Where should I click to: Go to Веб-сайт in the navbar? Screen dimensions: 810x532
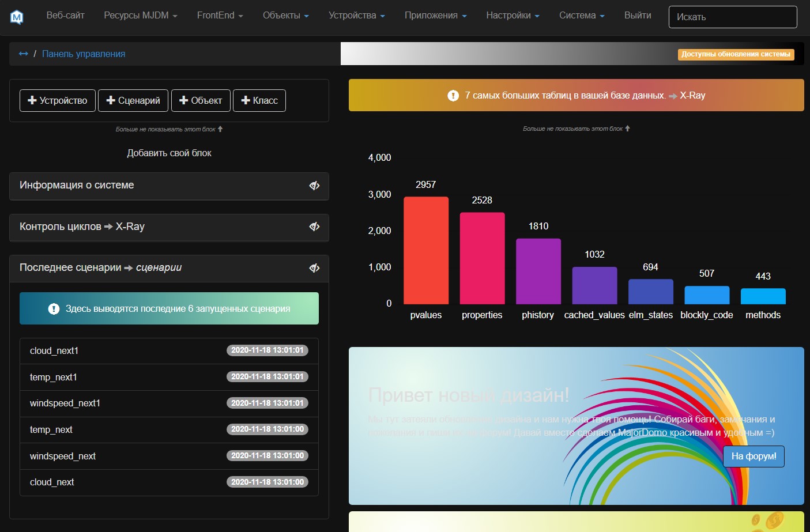65,16
